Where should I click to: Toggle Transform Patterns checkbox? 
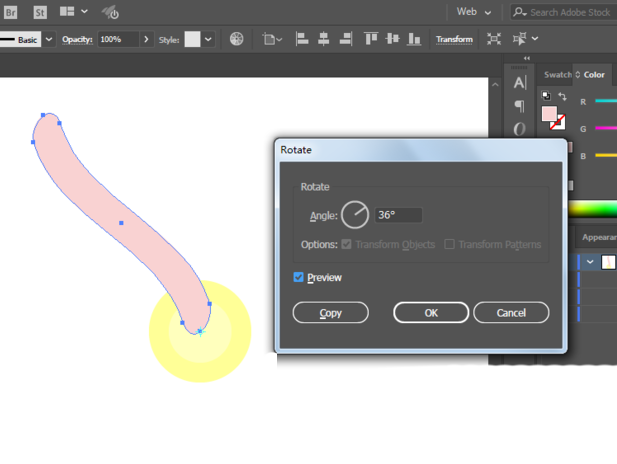[449, 244]
